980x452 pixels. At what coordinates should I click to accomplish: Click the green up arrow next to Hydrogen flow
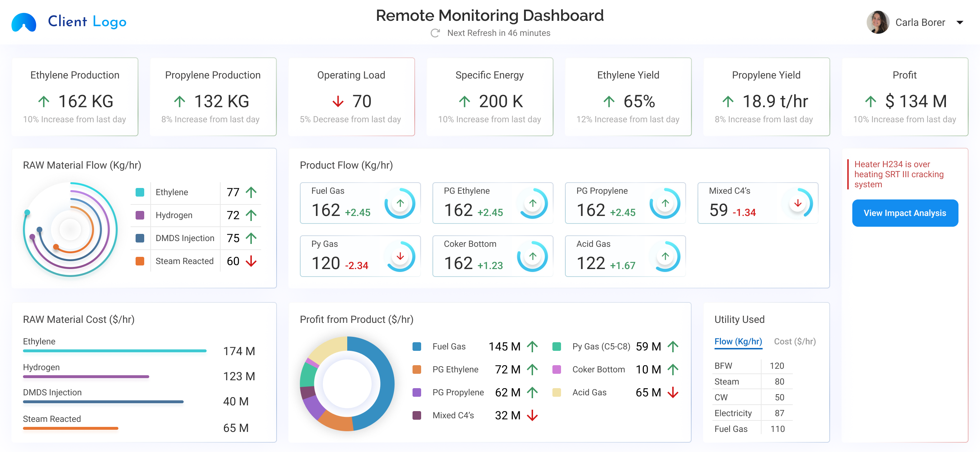coord(250,215)
